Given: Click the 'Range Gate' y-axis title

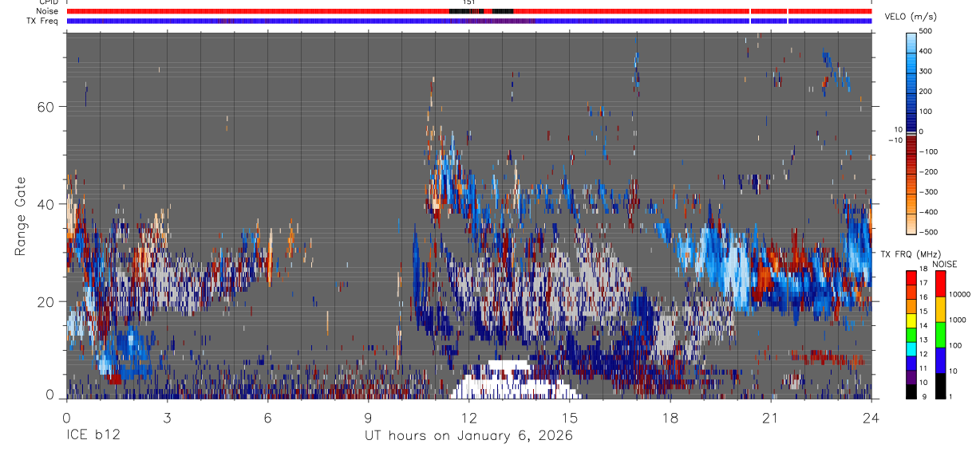Looking at the screenshot, I should pos(21,216).
